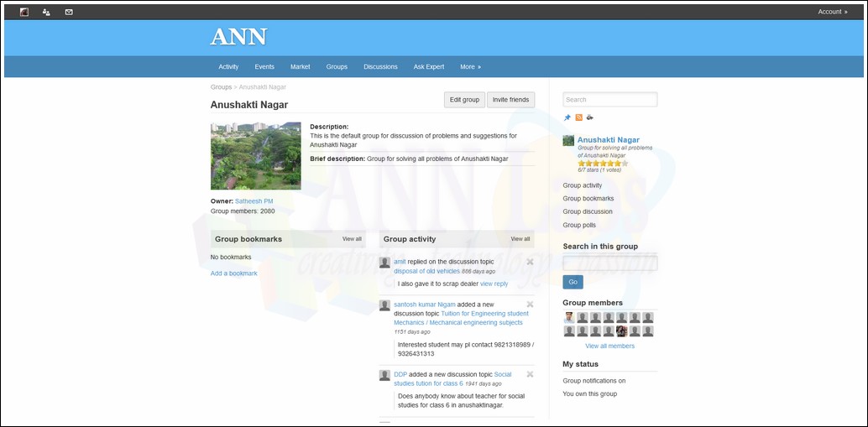Click the report icon beside the RSS icon
The height and width of the screenshot is (427, 868).
click(x=590, y=117)
